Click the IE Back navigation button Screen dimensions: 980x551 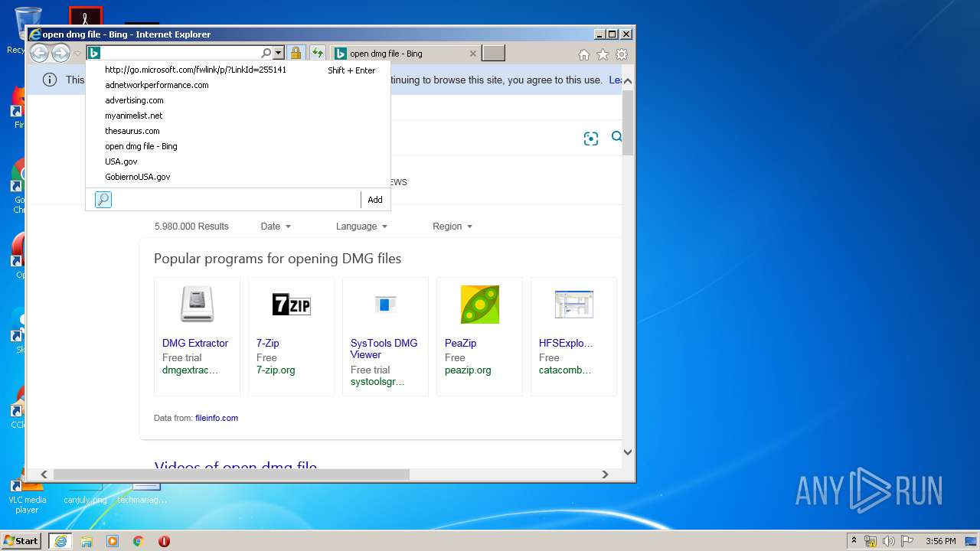[x=39, y=53]
